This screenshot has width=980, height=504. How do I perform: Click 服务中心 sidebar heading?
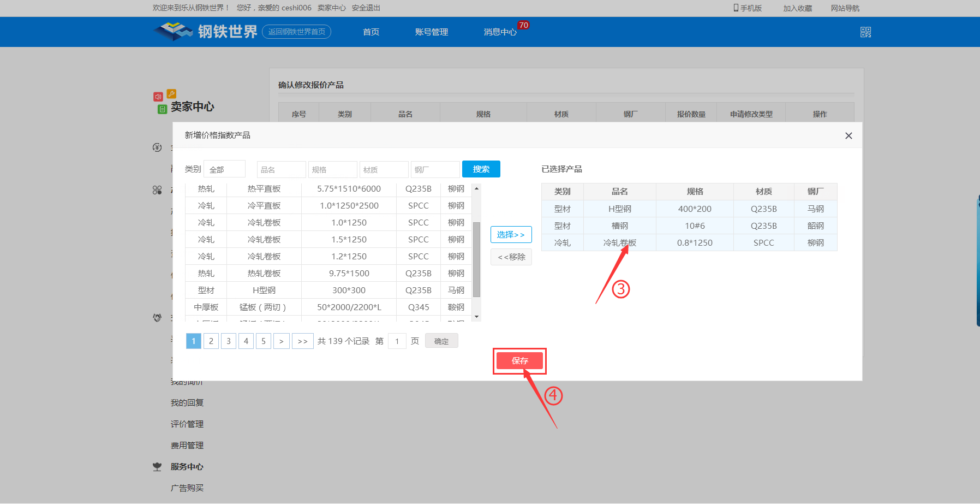[x=187, y=467]
